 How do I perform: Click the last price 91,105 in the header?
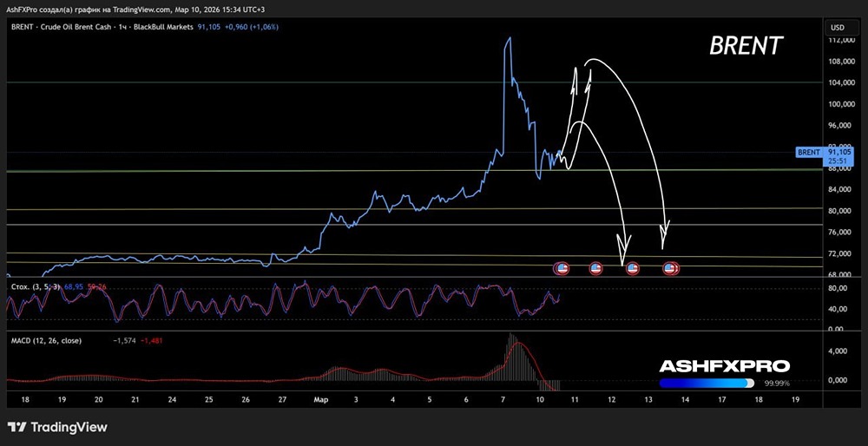coord(207,27)
